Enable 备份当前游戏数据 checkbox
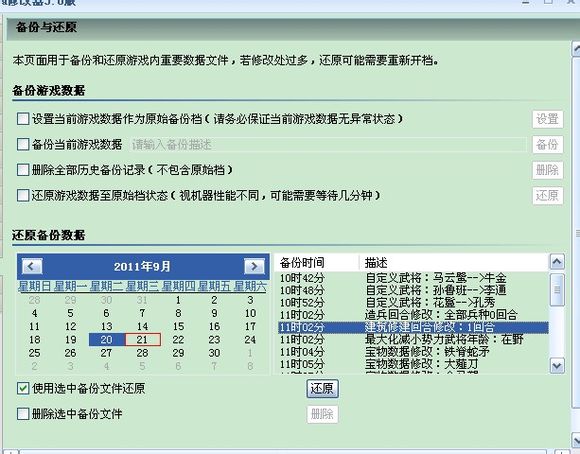This screenshot has width=580, height=454. click(23, 144)
